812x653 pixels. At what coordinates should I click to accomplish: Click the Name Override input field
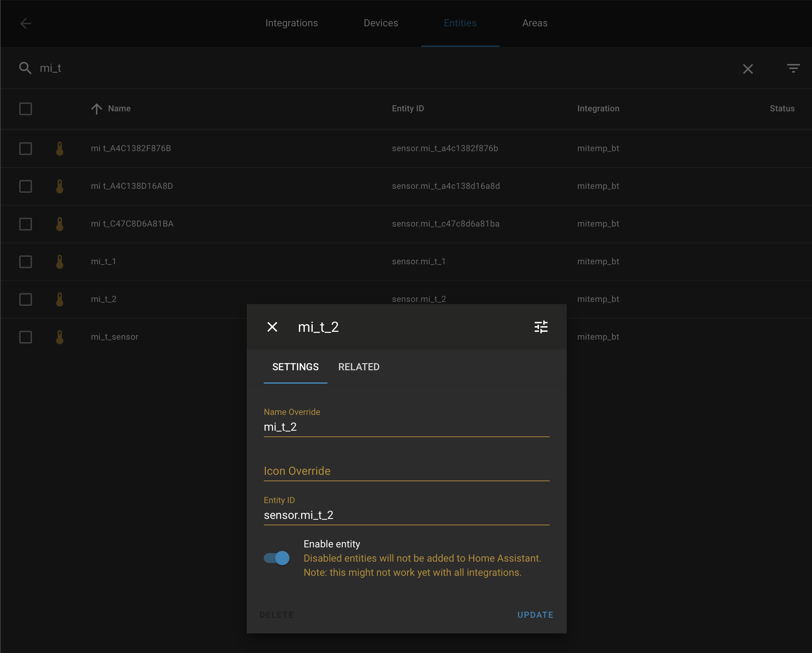[x=406, y=426]
